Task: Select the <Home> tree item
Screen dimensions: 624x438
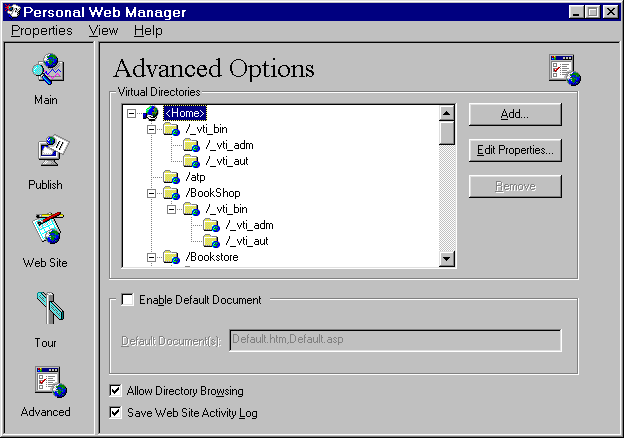Action: pos(185,113)
